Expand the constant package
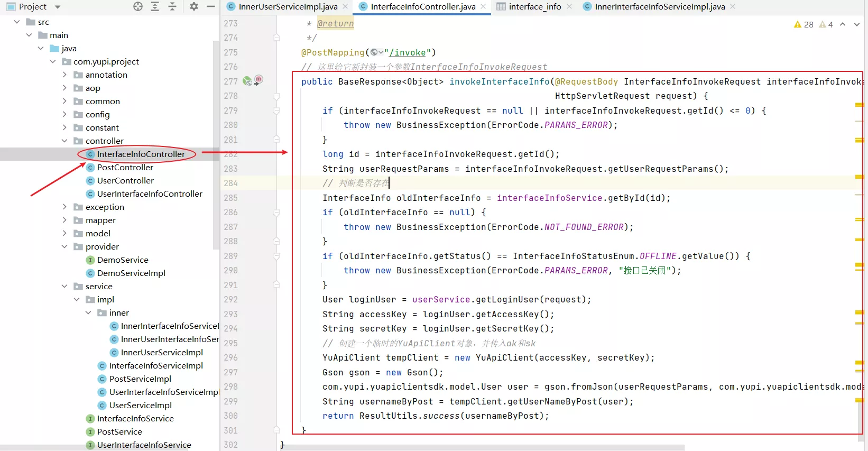Viewport: 868px width, 451px height. tap(64, 127)
